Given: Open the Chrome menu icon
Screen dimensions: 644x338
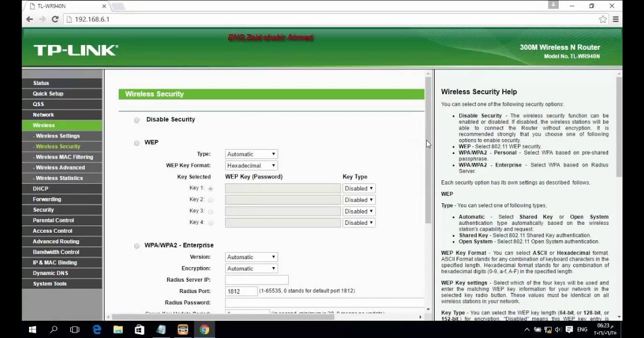Looking at the screenshot, I should [x=616, y=19].
